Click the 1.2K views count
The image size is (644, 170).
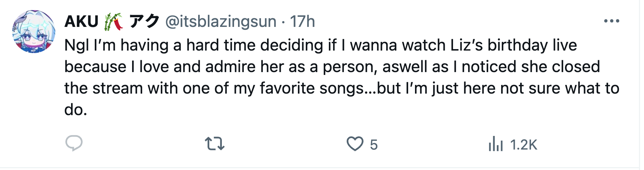523,145
